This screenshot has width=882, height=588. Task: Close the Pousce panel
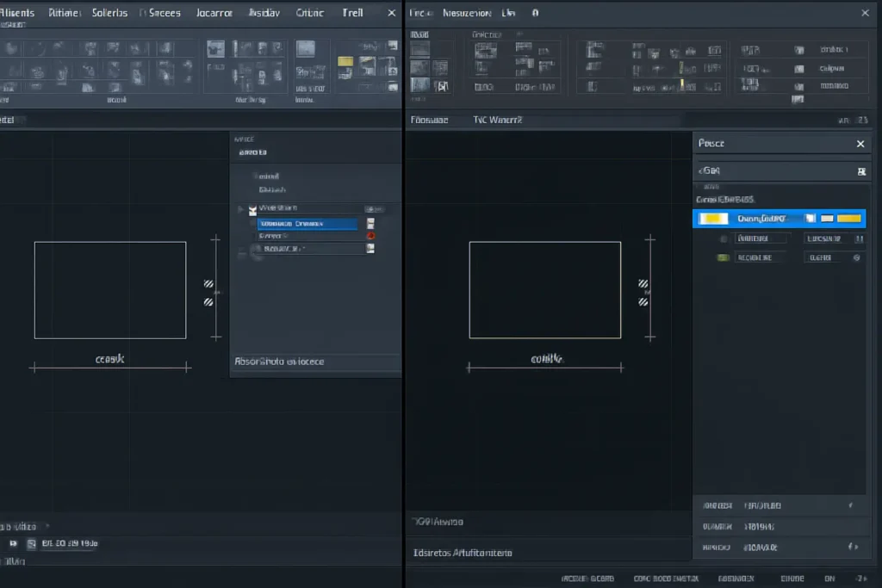(860, 144)
